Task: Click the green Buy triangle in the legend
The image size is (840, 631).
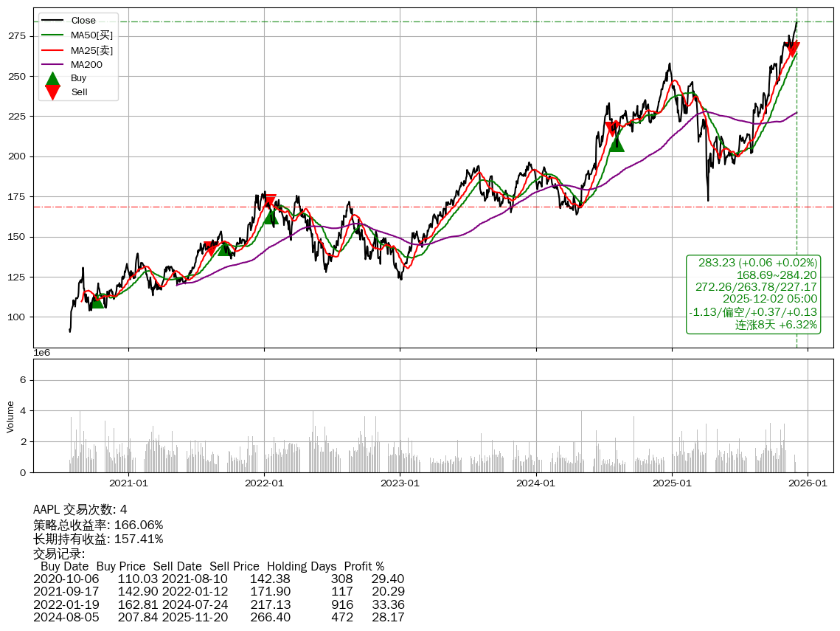Action: click(x=52, y=78)
